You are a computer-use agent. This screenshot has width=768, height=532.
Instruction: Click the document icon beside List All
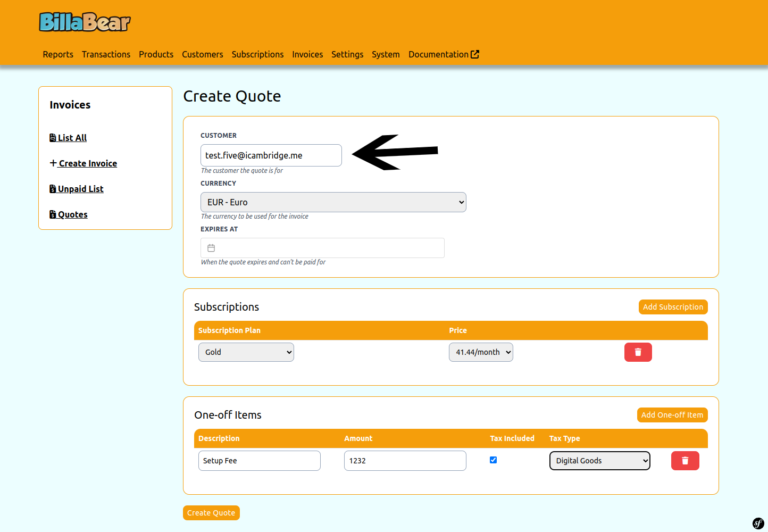coord(53,138)
